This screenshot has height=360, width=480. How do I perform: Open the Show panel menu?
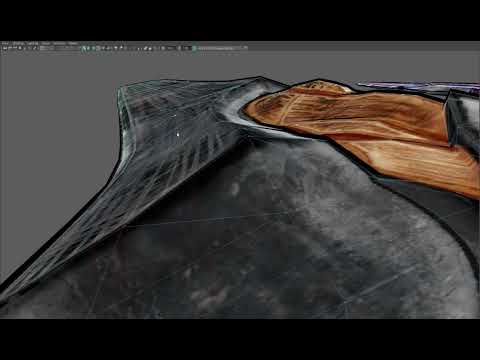coord(46,43)
